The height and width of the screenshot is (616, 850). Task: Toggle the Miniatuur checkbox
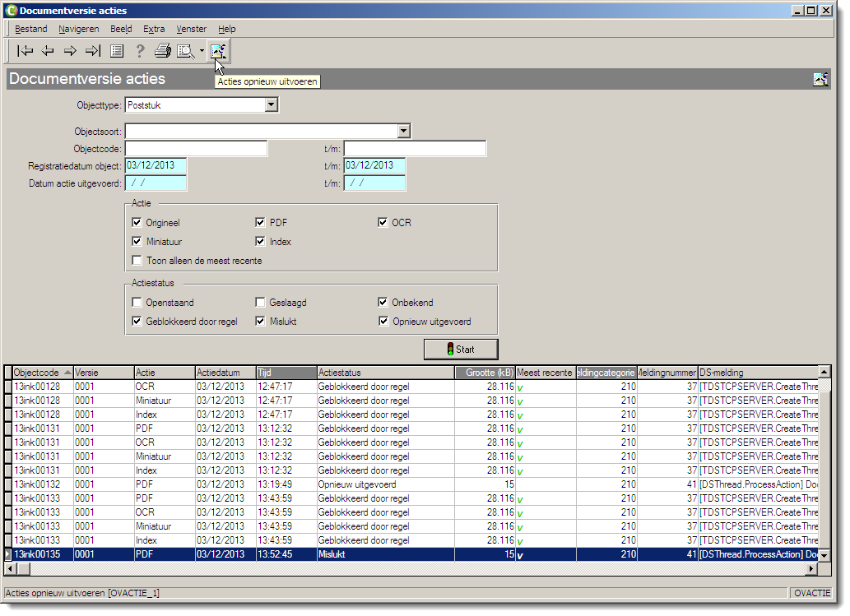137,242
